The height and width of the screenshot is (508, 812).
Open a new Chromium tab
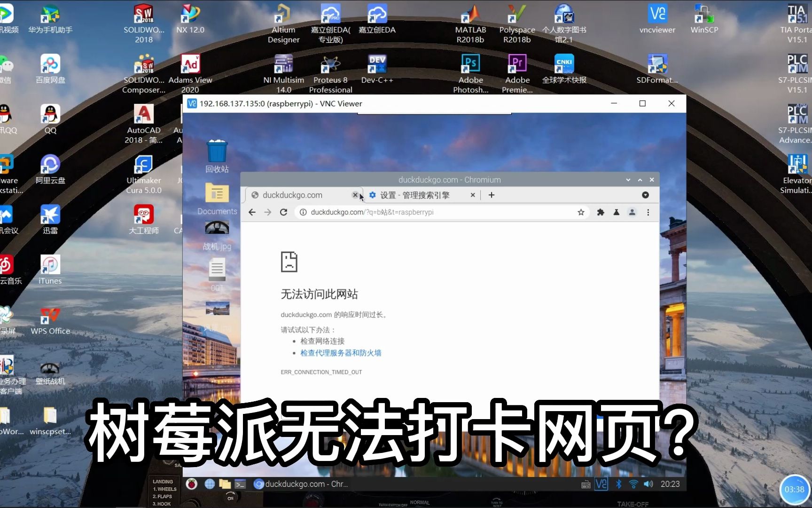(x=492, y=195)
